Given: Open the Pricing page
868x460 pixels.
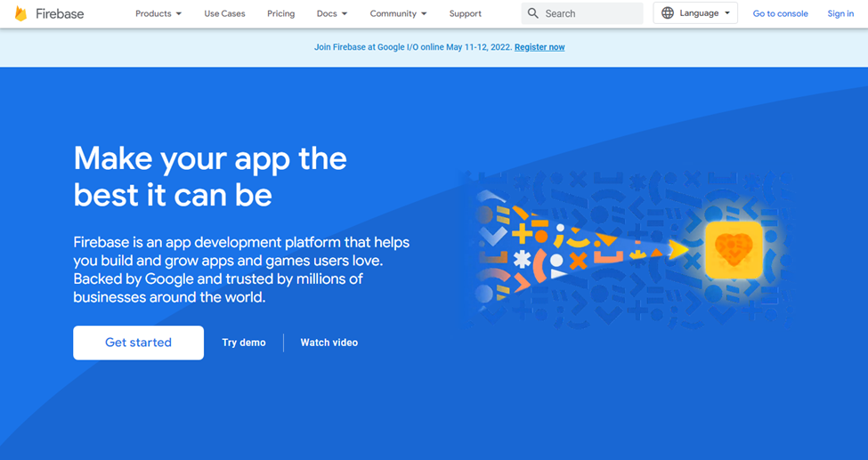Looking at the screenshot, I should point(281,13).
